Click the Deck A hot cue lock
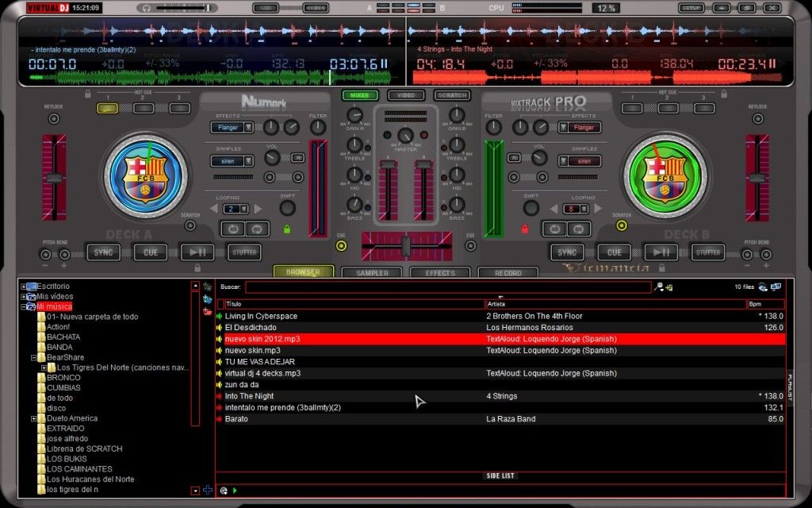The width and height of the screenshot is (812, 508). click(x=87, y=94)
